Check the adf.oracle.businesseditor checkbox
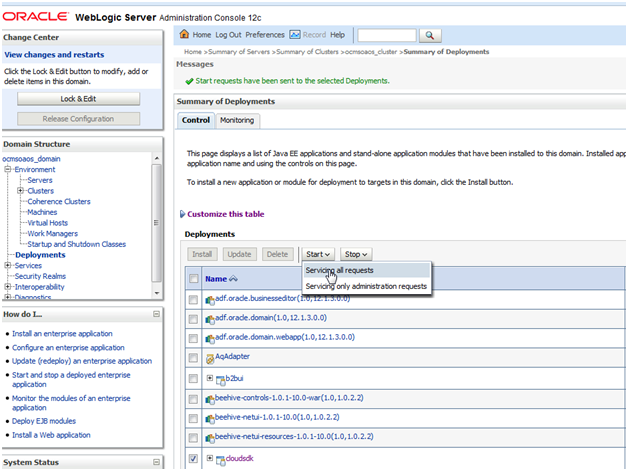628x471 pixels. [193, 300]
